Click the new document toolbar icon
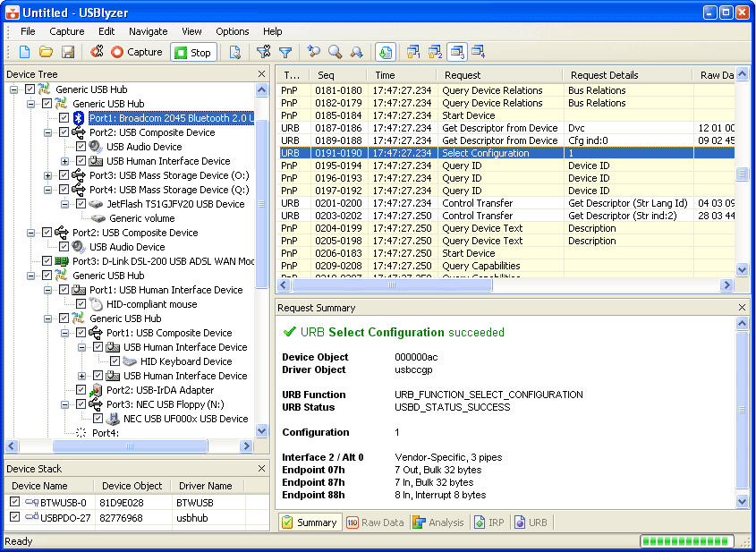 tap(25, 53)
